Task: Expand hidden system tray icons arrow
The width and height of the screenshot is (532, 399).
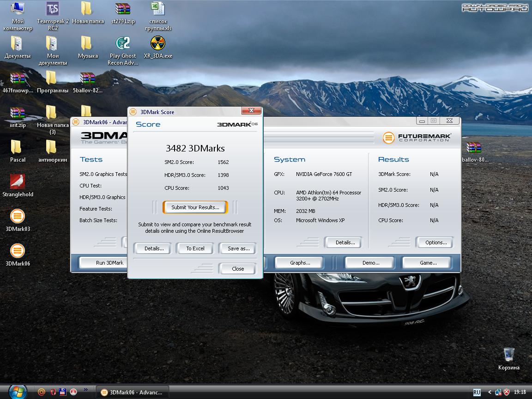Action: pos(489,392)
